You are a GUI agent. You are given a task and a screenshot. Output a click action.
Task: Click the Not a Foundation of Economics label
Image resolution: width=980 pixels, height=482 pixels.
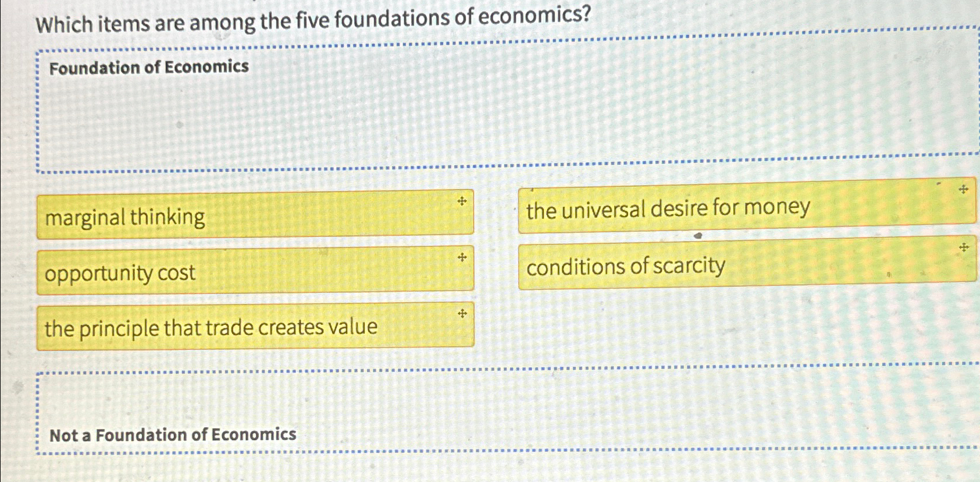tap(172, 434)
